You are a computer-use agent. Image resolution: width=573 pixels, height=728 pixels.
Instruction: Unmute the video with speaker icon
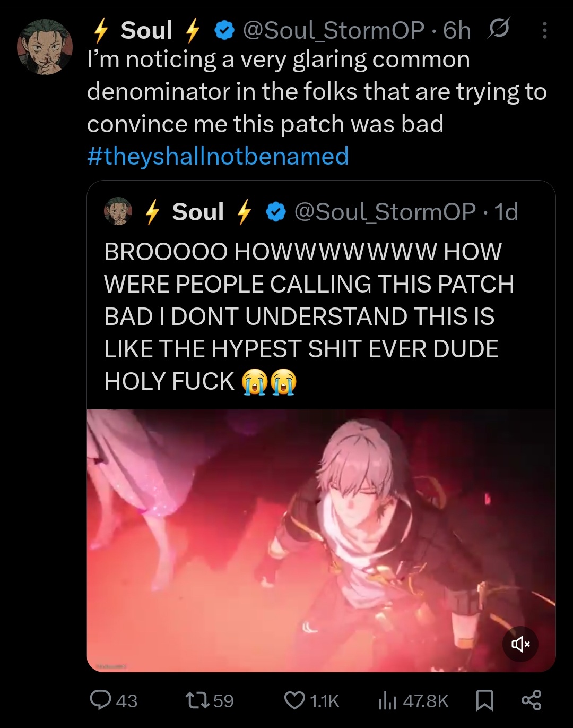pos(520,644)
